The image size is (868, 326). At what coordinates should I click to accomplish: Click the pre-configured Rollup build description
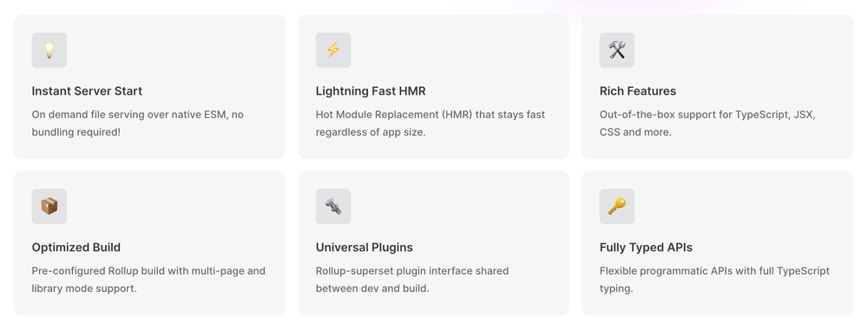pos(148,280)
